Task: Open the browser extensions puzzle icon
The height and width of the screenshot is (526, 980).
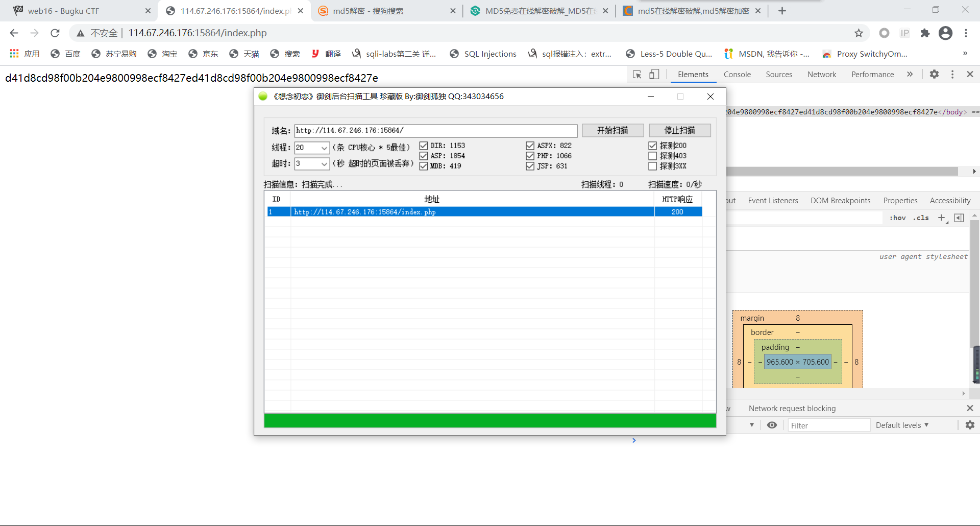Action: tap(925, 33)
